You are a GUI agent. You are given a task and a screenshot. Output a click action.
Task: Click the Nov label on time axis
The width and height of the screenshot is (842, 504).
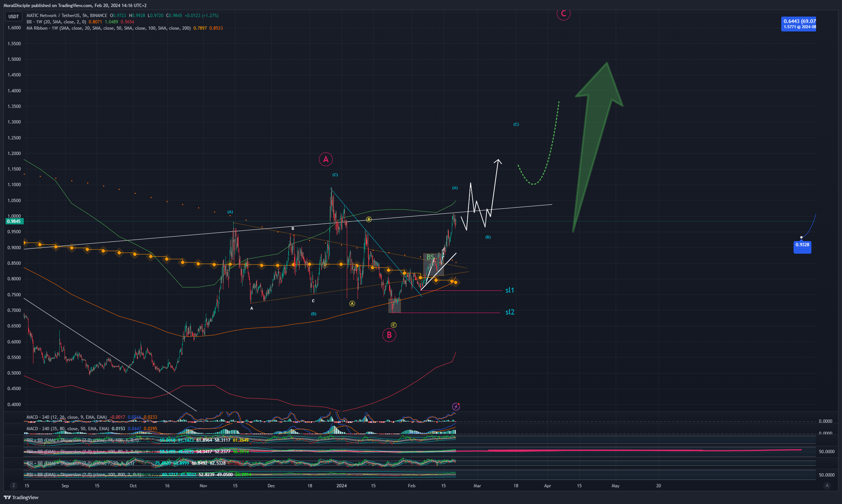(203, 486)
